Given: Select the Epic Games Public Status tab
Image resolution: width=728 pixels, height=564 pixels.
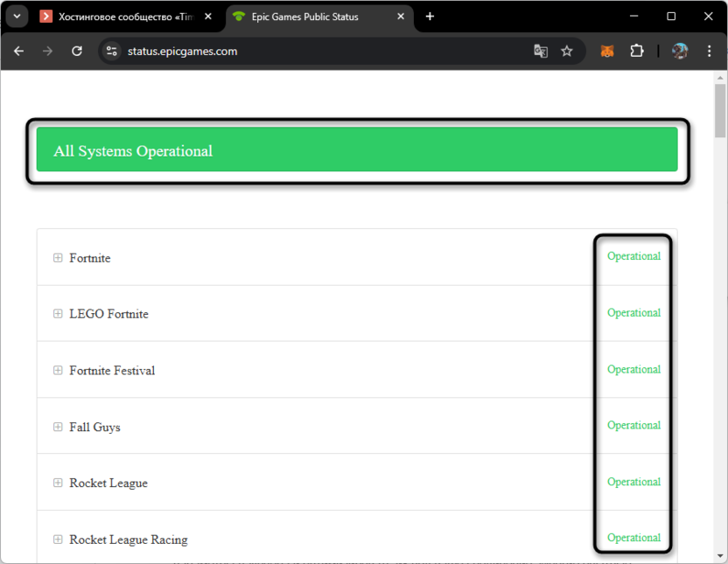Looking at the screenshot, I should tap(319, 17).
